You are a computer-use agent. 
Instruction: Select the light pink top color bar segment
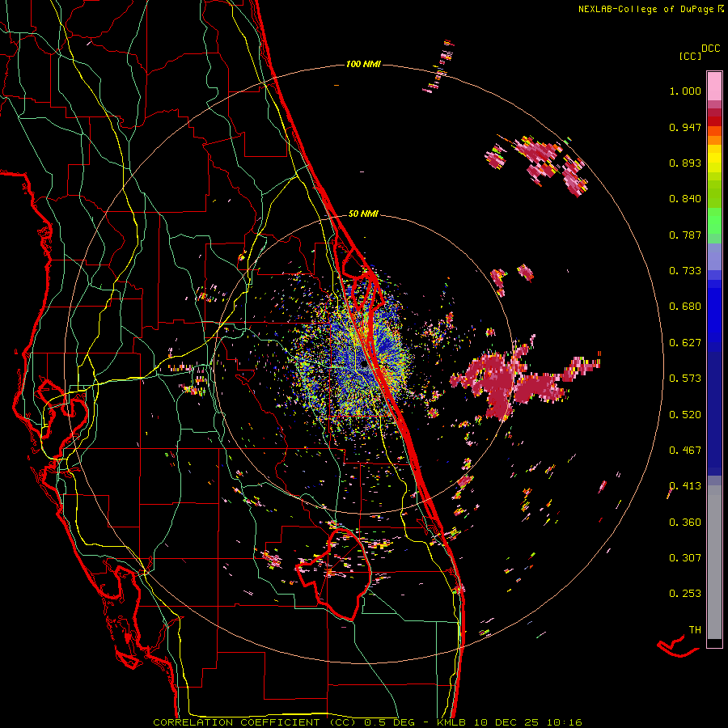714,86
